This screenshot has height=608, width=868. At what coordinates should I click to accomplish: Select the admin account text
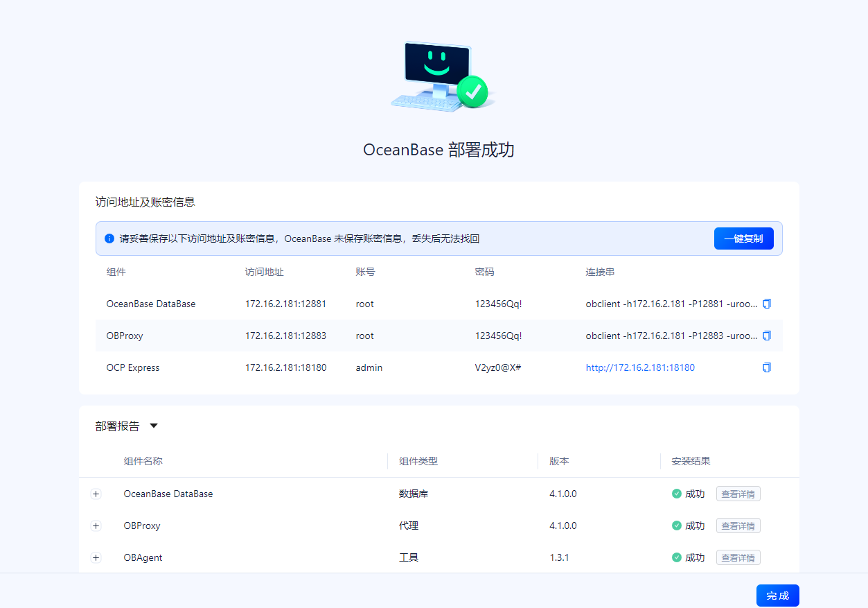click(x=369, y=367)
